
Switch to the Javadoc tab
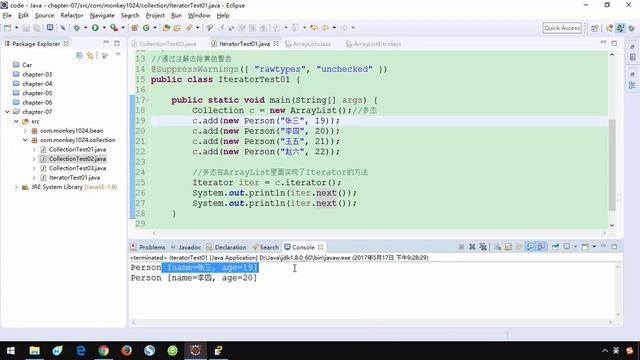point(186,247)
